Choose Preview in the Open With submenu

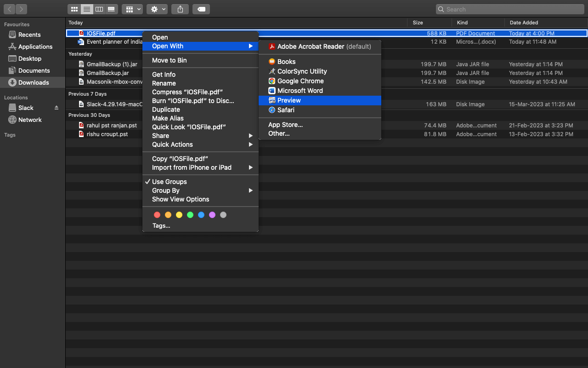(320, 100)
